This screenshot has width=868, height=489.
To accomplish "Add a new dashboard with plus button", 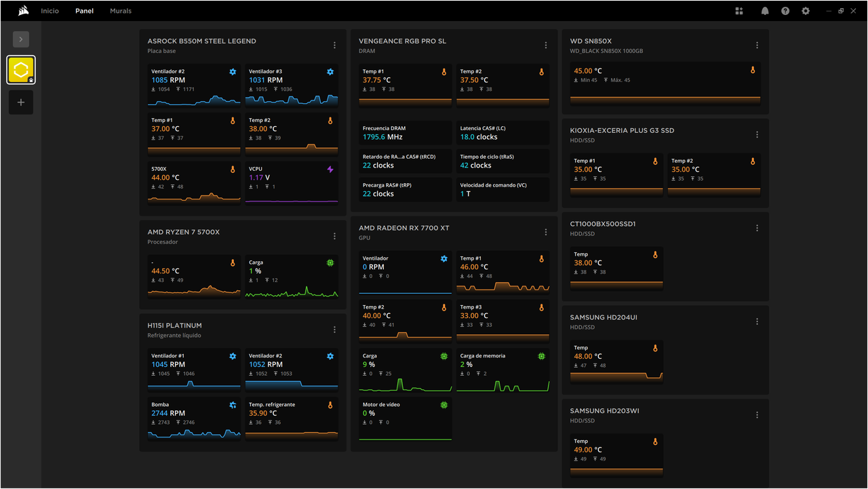I will [21, 102].
